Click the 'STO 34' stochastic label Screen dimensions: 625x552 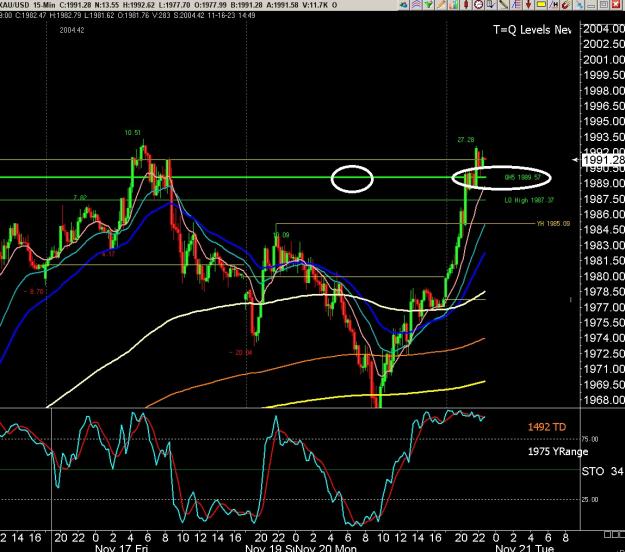tap(602, 471)
